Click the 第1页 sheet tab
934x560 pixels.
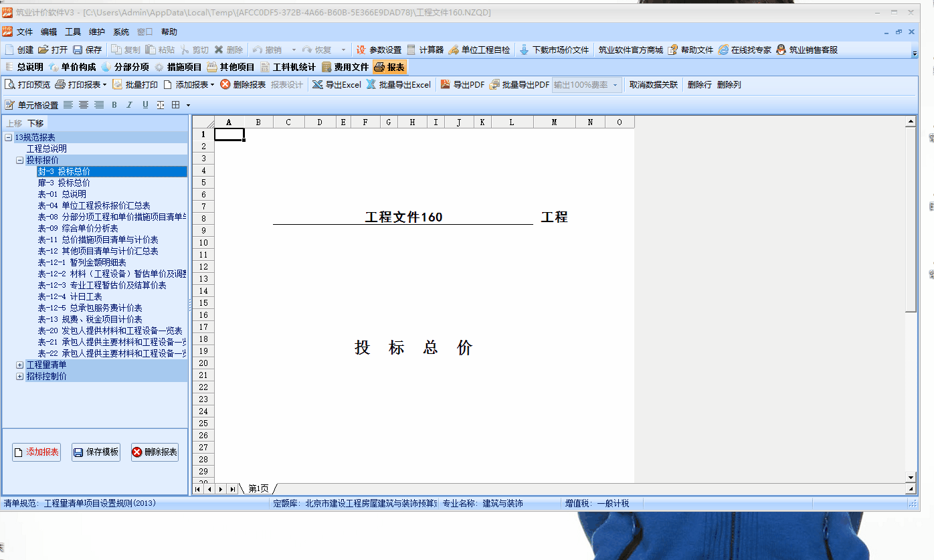pyautogui.click(x=258, y=489)
